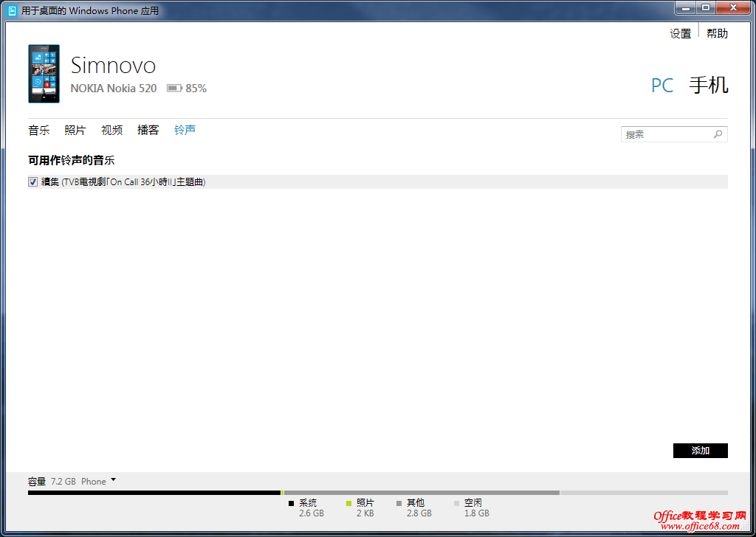Click the 系统 storage legend square
Screen dimensions: 756x537
pos(291,502)
